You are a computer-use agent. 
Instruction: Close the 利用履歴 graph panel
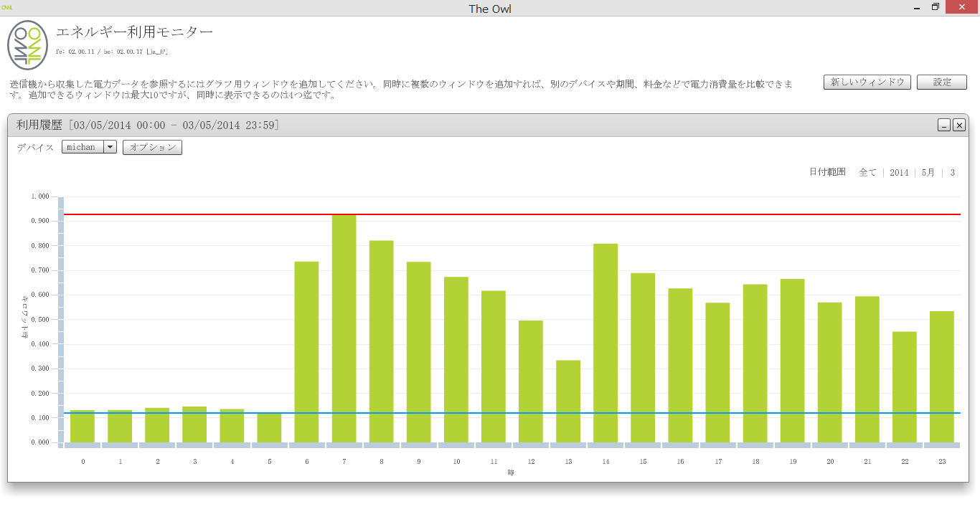(959, 125)
